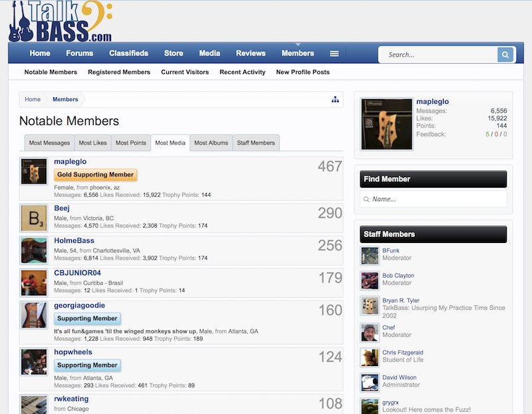Open rwkeating's avatar

pos(34,405)
